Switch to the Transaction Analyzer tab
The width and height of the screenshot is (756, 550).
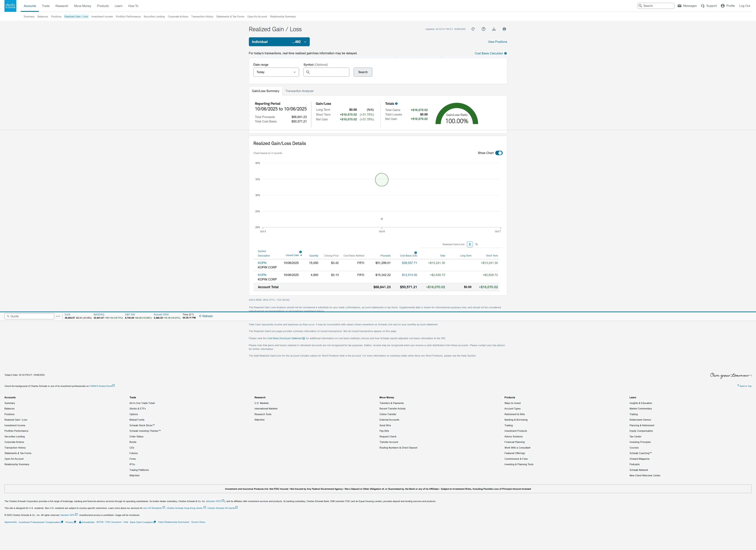[299, 91]
